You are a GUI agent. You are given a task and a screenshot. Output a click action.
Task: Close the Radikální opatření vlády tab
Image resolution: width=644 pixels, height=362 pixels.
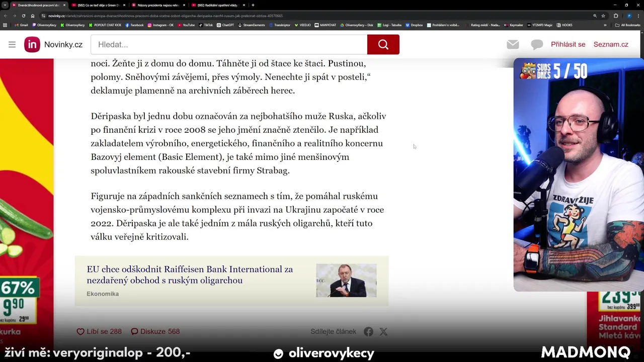click(x=244, y=5)
